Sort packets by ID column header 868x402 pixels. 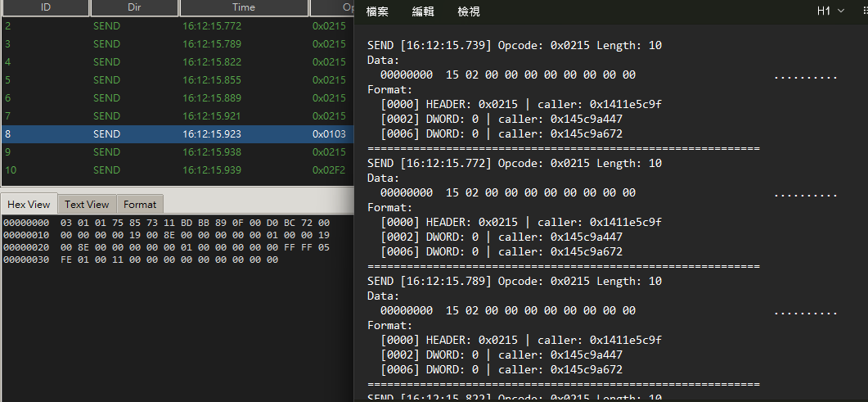click(44, 8)
